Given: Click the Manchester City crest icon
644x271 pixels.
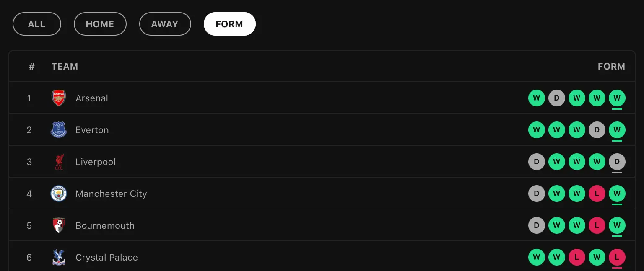Looking at the screenshot, I should point(59,194).
